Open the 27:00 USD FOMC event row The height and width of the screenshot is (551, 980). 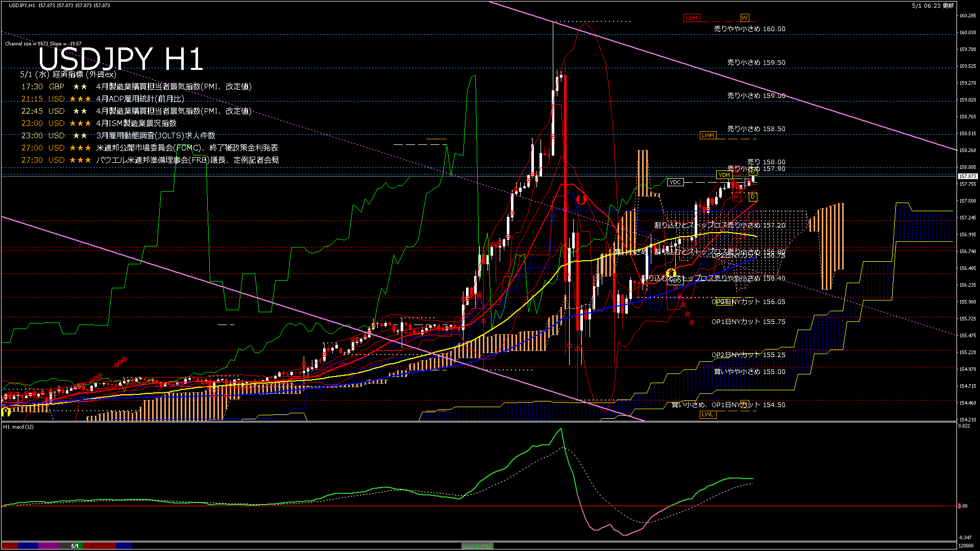[x=187, y=148]
